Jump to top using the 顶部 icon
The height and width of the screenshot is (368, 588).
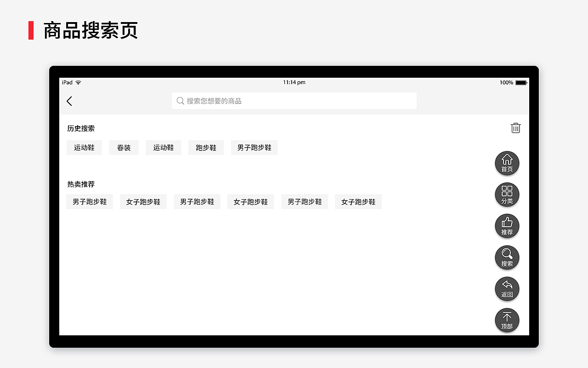tap(507, 320)
